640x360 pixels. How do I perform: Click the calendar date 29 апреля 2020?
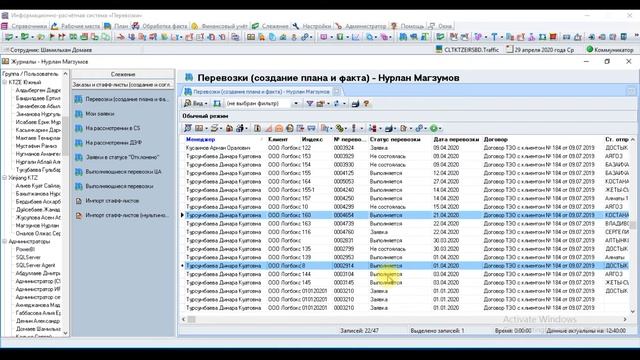click(x=540, y=49)
